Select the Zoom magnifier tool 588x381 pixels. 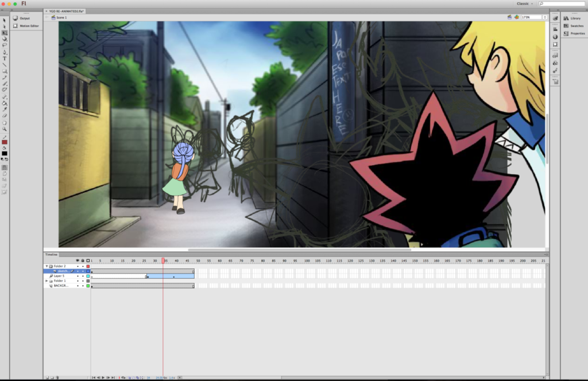point(5,129)
